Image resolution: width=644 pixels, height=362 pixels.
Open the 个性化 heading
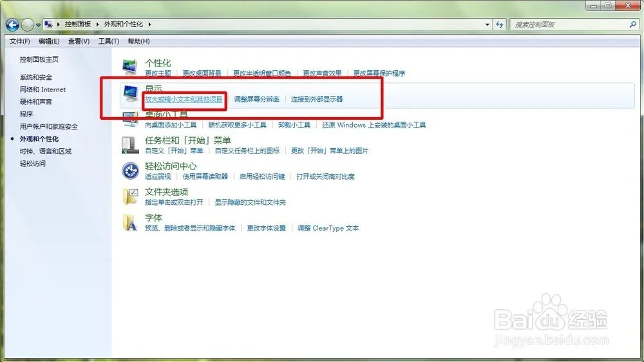click(x=158, y=63)
